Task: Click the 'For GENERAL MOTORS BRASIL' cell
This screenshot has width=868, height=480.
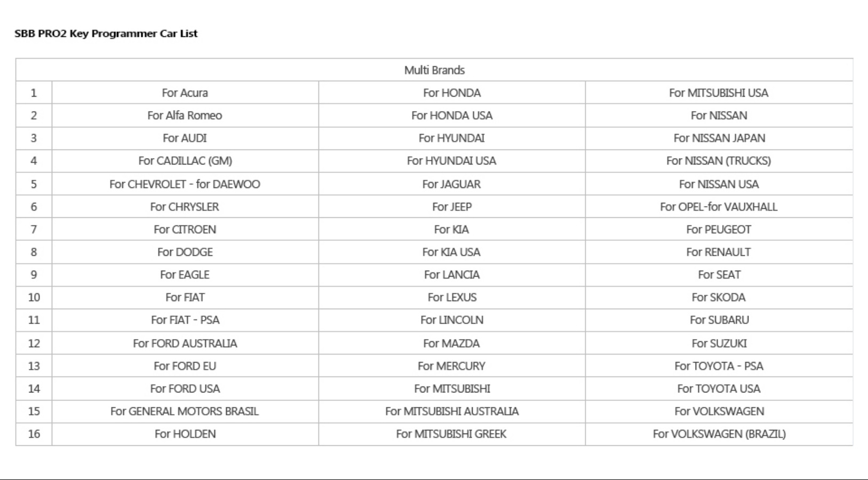Action: pyautogui.click(x=185, y=411)
